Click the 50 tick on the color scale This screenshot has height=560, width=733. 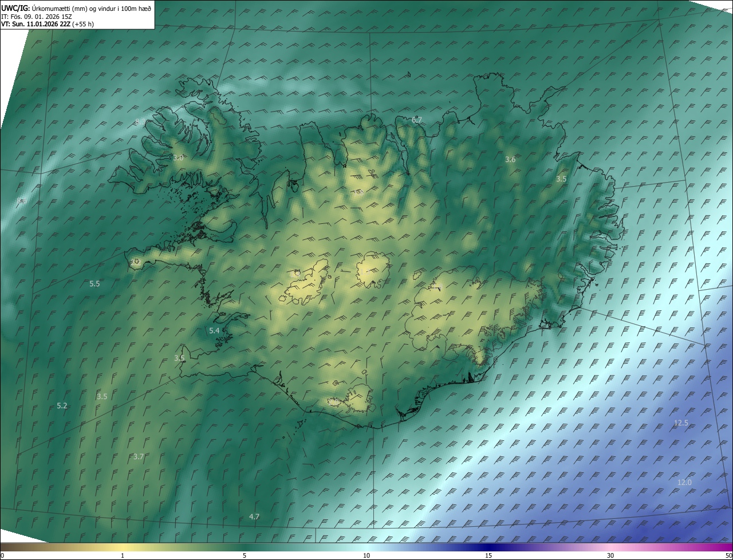point(728,555)
